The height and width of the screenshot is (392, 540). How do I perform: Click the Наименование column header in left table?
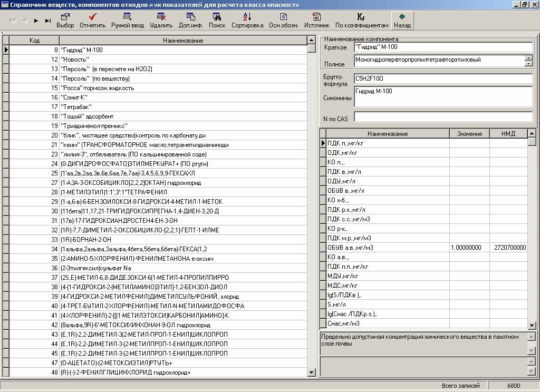[183, 41]
